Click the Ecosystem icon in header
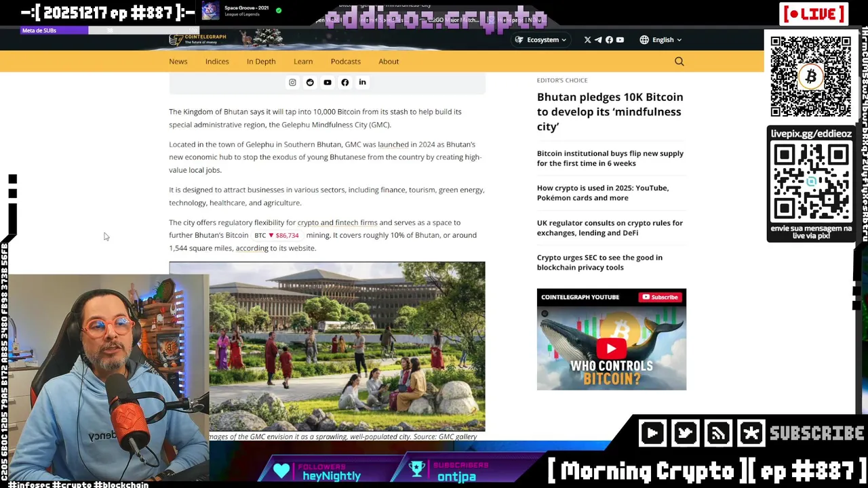Viewport: 868px width, 488px height. tap(519, 40)
